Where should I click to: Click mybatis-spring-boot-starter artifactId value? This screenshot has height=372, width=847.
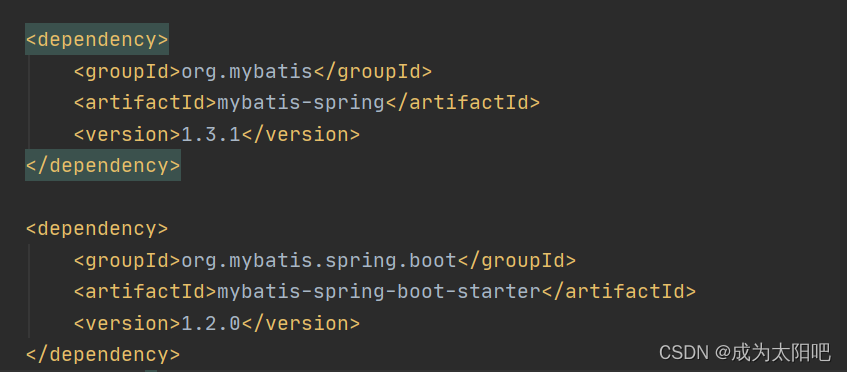pos(379,292)
